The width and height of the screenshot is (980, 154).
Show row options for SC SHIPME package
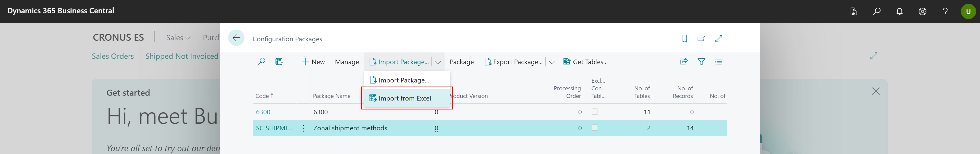[x=303, y=128]
